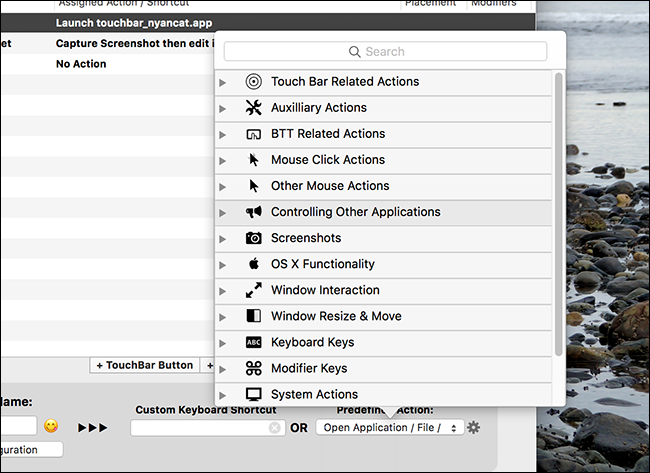Click the Controlling Other Applications megaphone icon
Image resolution: width=650 pixels, height=473 pixels.
(x=253, y=212)
